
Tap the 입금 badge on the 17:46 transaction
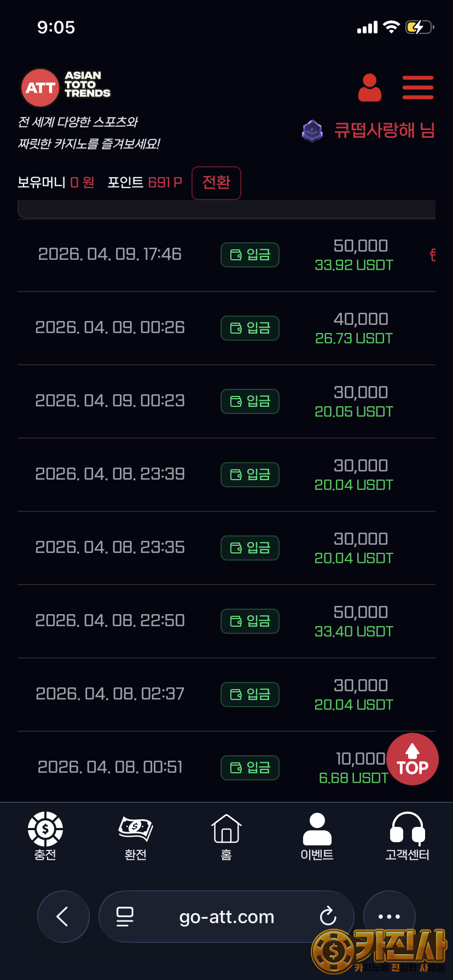[250, 255]
